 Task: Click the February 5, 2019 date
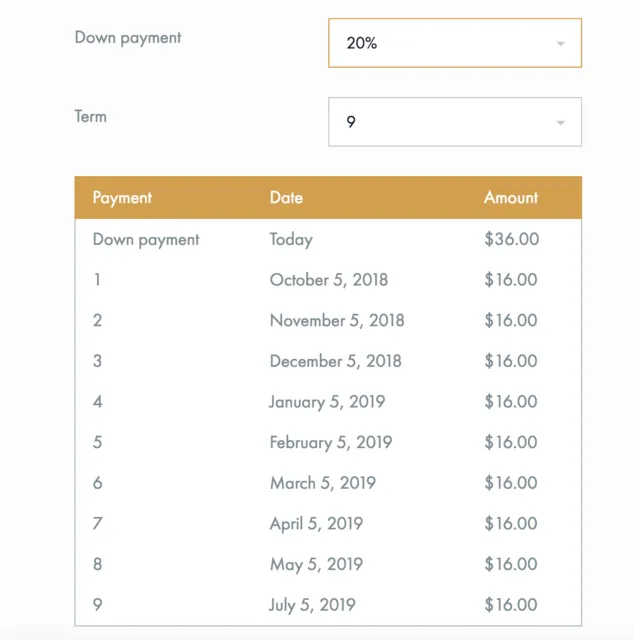click(331, 442)
